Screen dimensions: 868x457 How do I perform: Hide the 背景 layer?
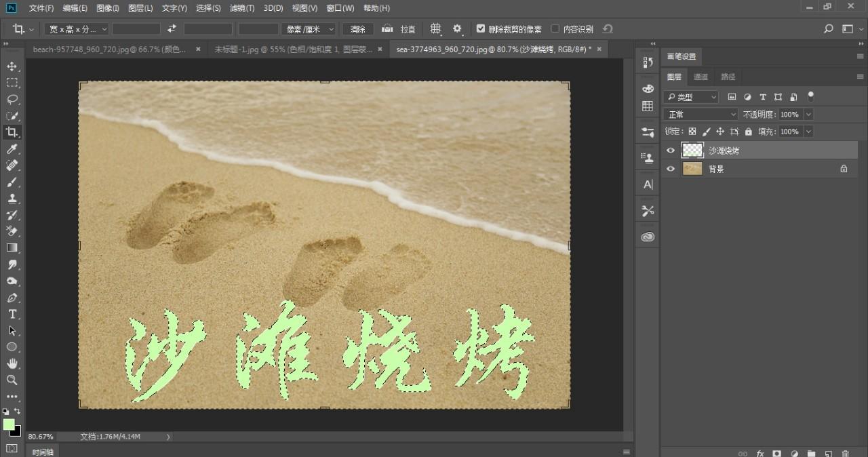(x=671, y=169)
